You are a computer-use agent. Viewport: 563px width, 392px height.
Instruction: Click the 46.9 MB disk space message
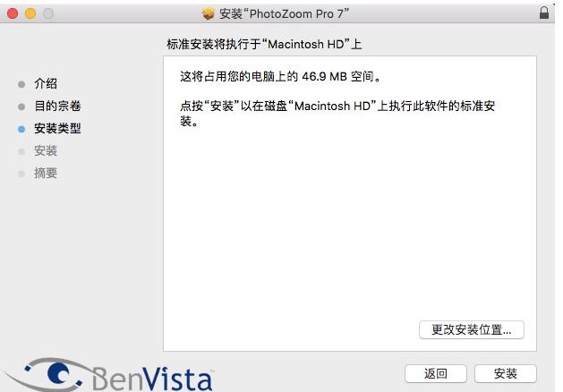[x=280, y=76]
